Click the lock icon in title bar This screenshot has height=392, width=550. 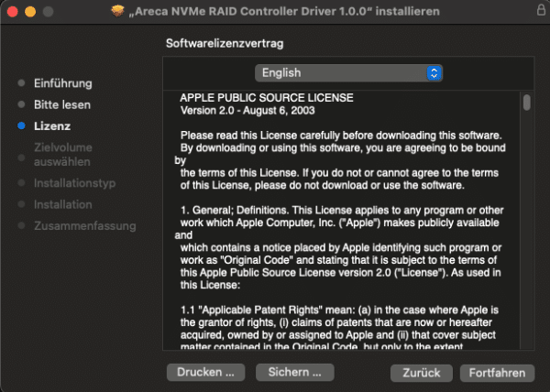click(541, 10)
